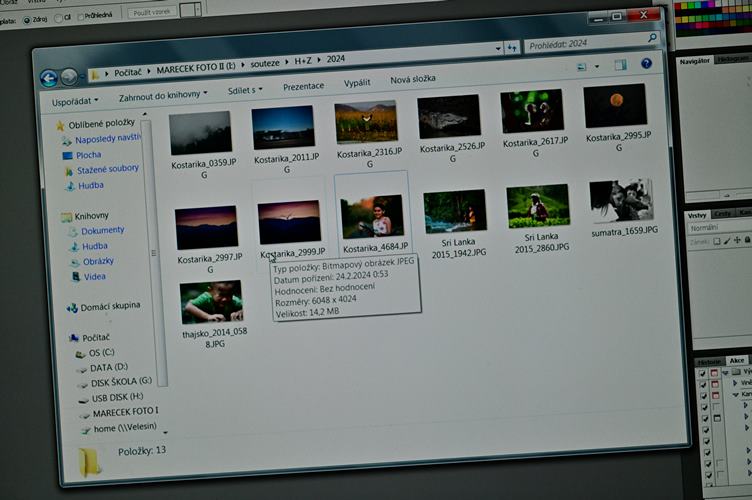This screenshot has height=500, width=752.
Task: Toggle the preview pane icon
Action: pos(621,65)
